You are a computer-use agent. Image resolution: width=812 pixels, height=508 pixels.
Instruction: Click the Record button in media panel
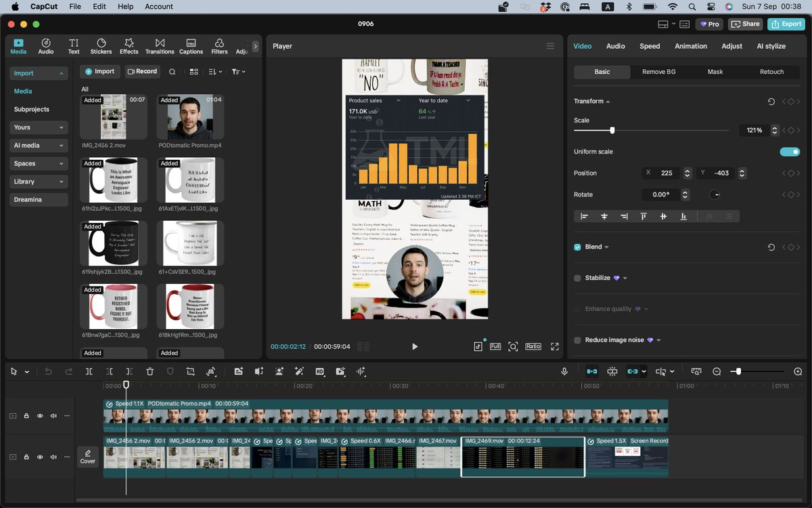142,71
